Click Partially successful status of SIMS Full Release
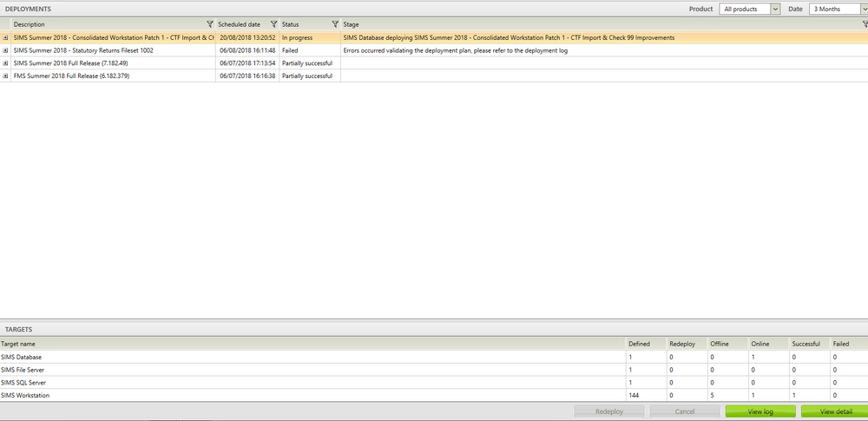The height and width of the screenshot is (421, 868). click(x=307, y=63)
